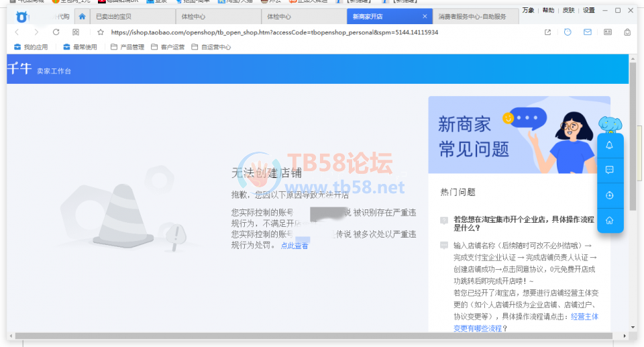Click the 千牛 卖家工作台 header logo
The height and width of the screenshot is (347, 644).
[40, 68]
